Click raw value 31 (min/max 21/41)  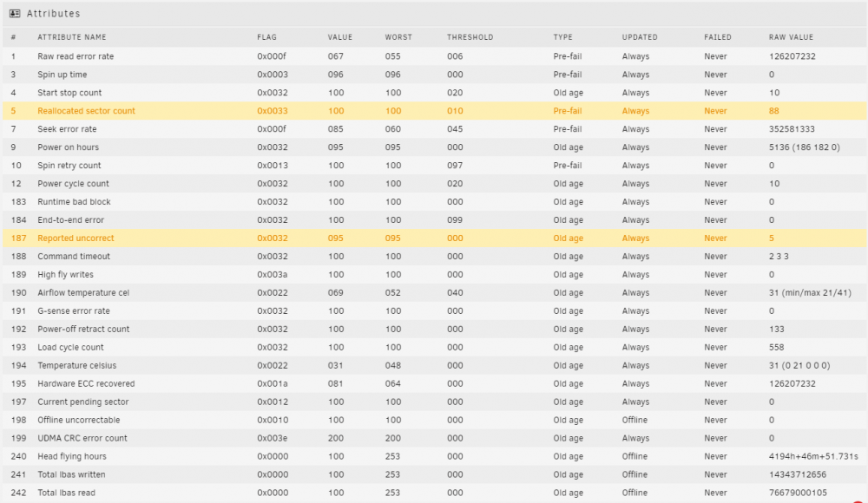click(x=810, y=293)
